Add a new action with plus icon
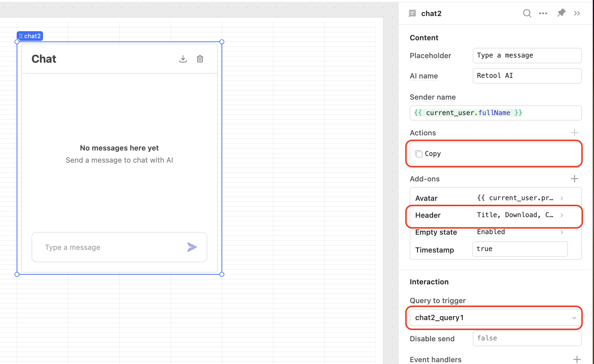 [x=574, y=133]
